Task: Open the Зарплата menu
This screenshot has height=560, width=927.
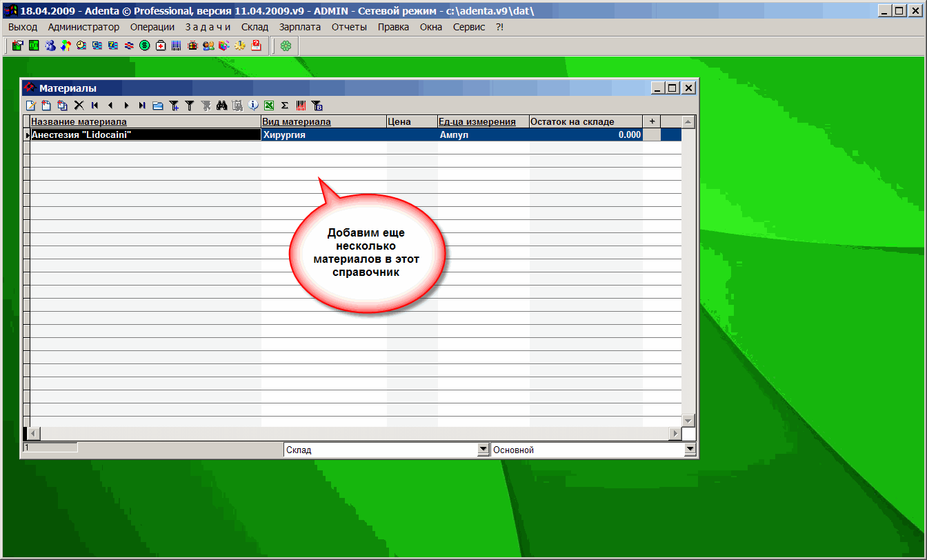Action: (x=300, y=27)
